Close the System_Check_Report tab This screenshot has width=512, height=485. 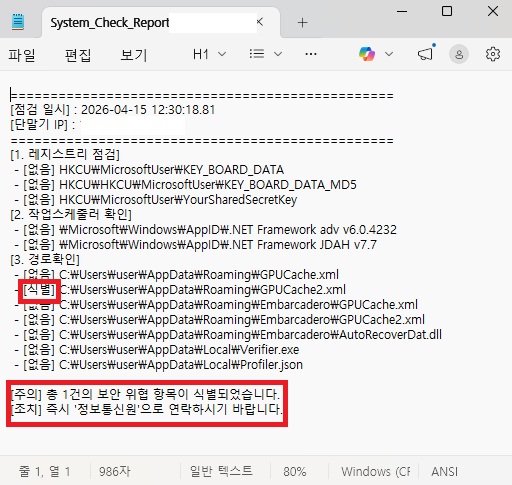[260, 22]
